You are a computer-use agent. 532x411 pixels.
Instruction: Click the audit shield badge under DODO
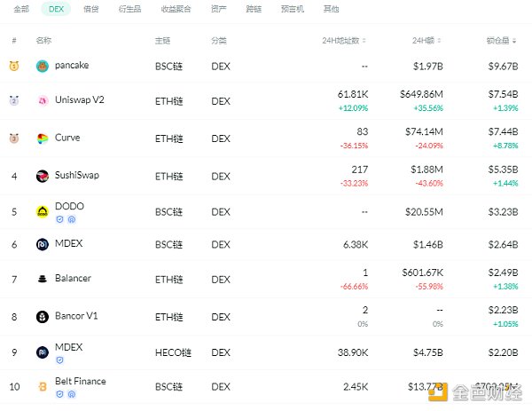59,219
